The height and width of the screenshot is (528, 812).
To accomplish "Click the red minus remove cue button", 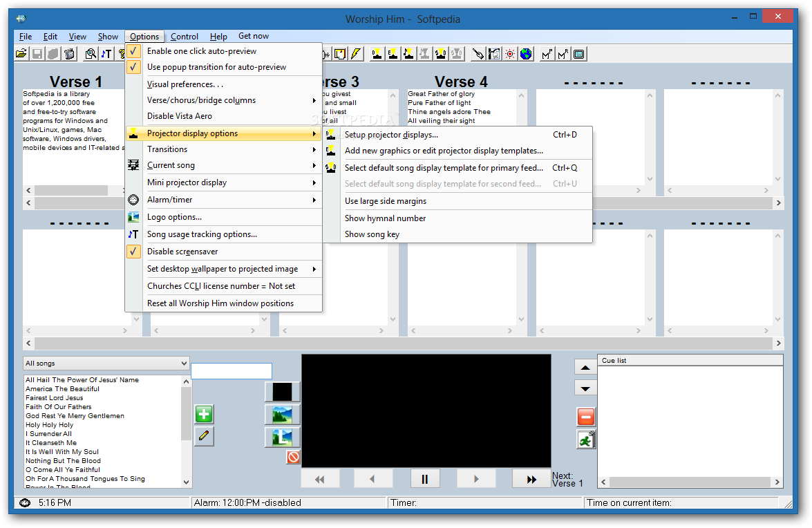I will pos(586,417).
